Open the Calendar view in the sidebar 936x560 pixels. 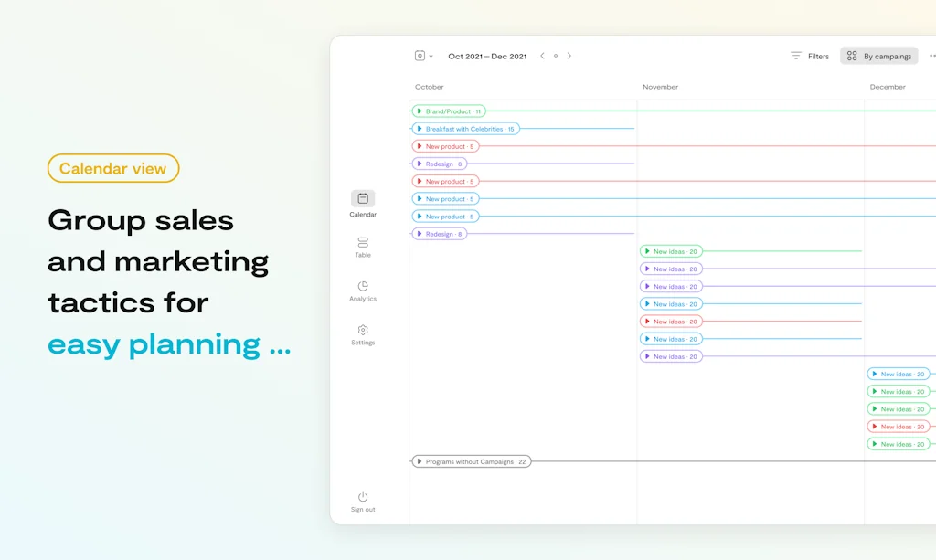pyautogui.click(x=363, y=204)
